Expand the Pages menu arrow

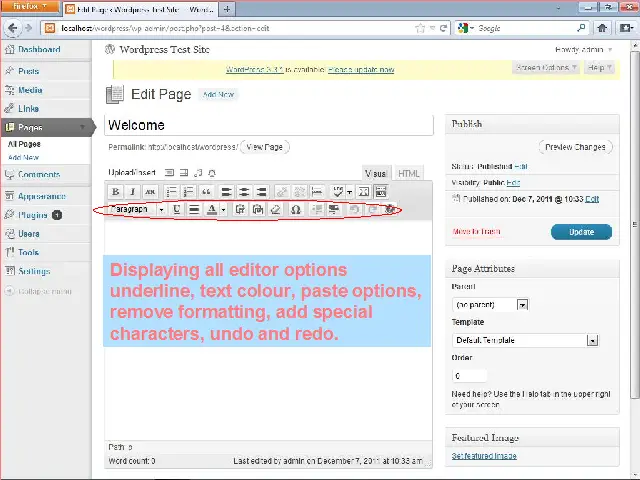pos(82,127)
